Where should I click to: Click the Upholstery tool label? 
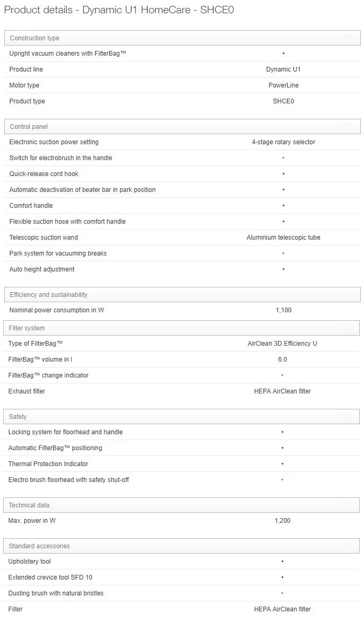30,562
